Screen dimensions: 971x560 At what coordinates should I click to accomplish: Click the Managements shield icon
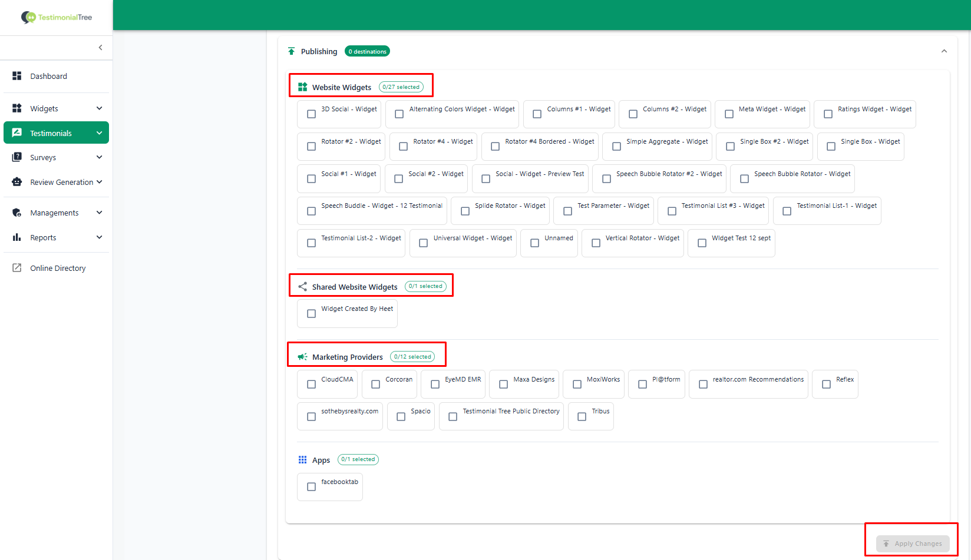[x=17, y=213]
